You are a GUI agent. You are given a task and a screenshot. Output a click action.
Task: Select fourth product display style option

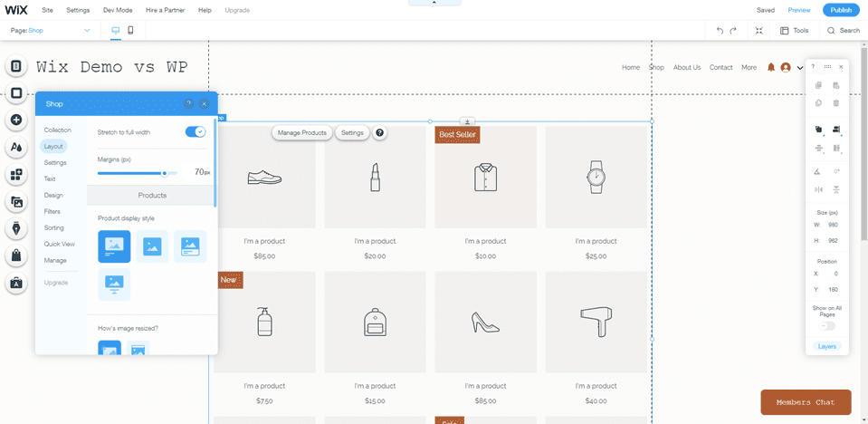[x=114, y=284]
